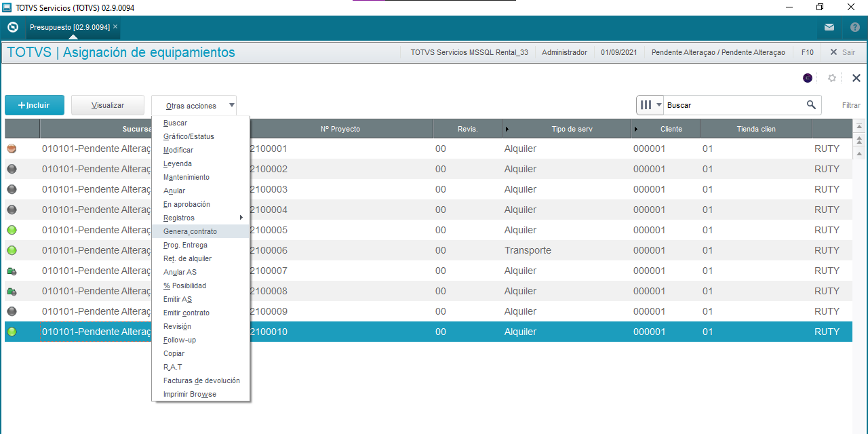Click the orange status icon of row 2100001

12,149
